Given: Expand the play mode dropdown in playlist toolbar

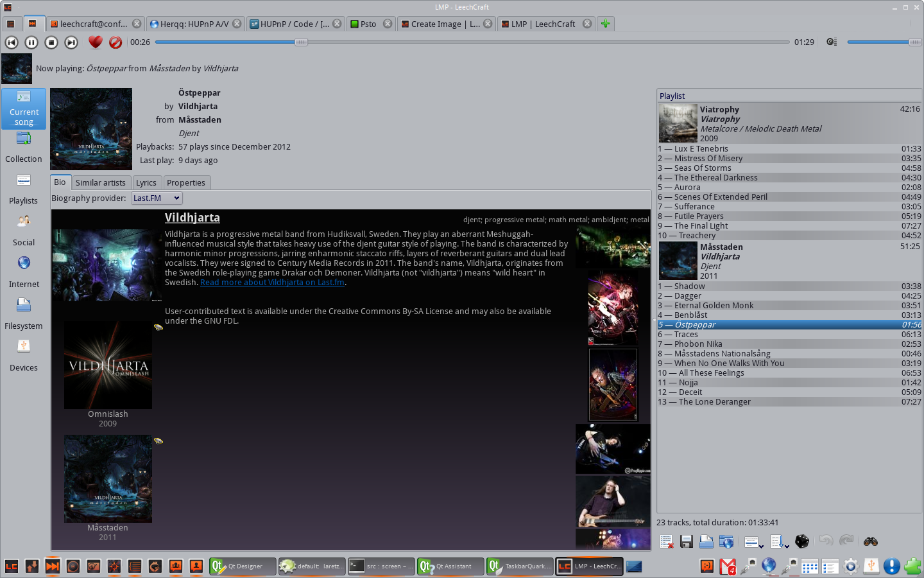Looking at the screenshot, I should tap(753, 542).
